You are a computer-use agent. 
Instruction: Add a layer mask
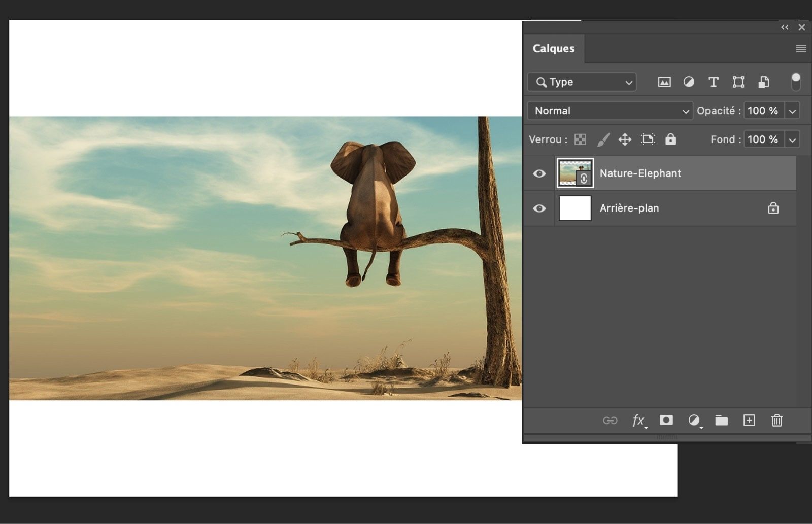pos(666,420)
